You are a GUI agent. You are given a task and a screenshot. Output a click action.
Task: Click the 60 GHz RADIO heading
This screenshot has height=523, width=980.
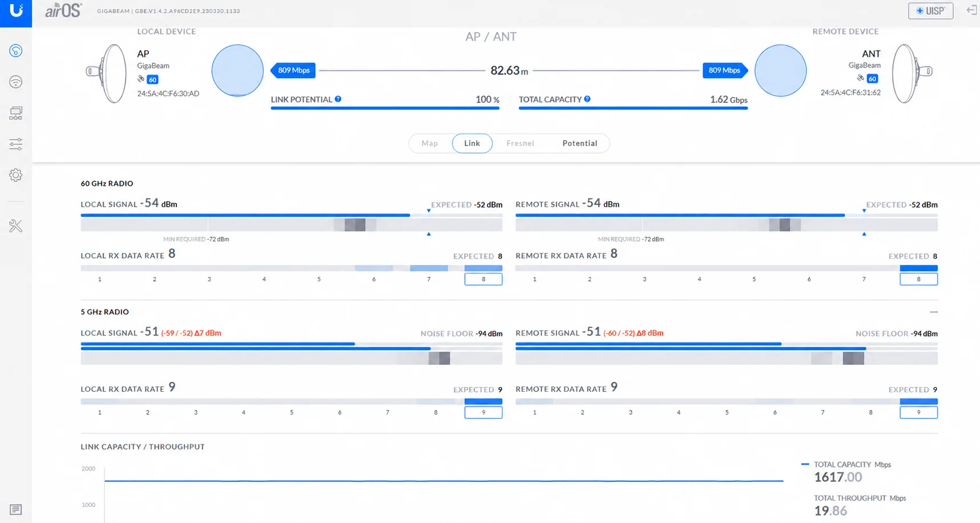click(107, 183)
